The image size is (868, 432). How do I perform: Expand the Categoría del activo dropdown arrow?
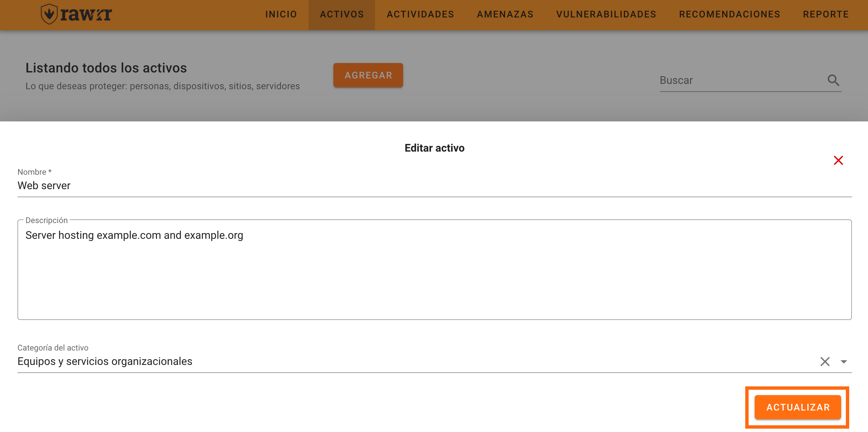pyautogui.click(x=844, y=362)
